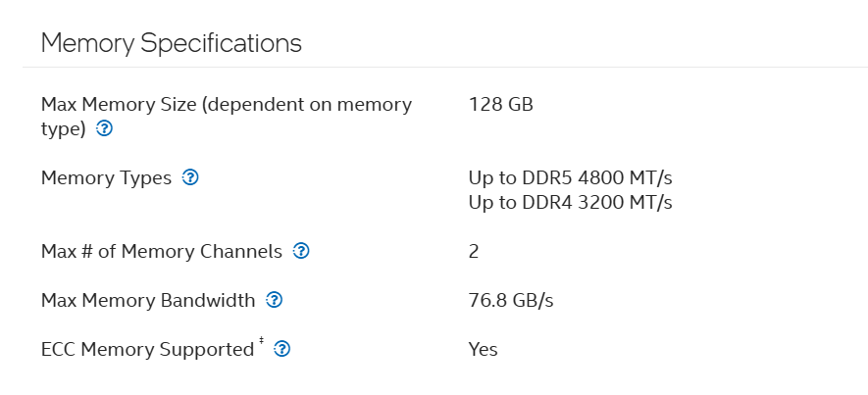868x395 pixels.
Task: Select the 76.8 GB/s bandwidth value
Action: (x=511, y=300)
